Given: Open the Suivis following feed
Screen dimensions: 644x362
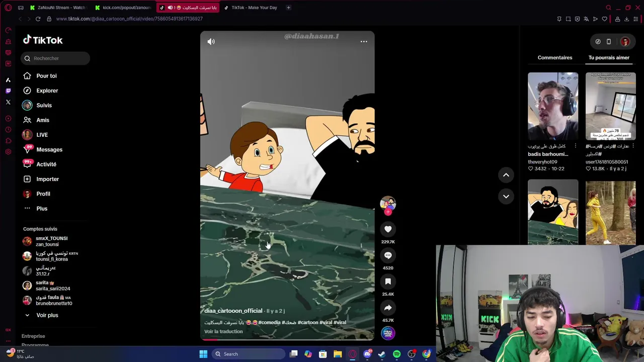Looking at the screenshot, I should point(37,105).
